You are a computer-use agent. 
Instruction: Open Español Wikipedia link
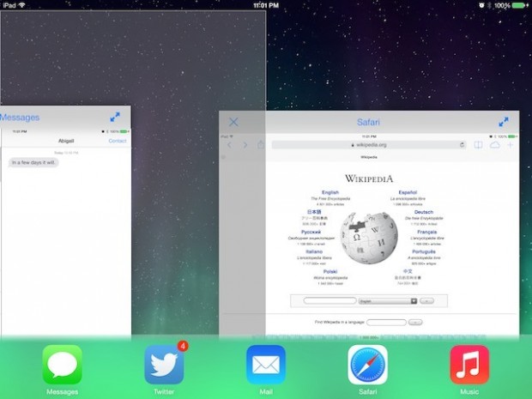408,192
